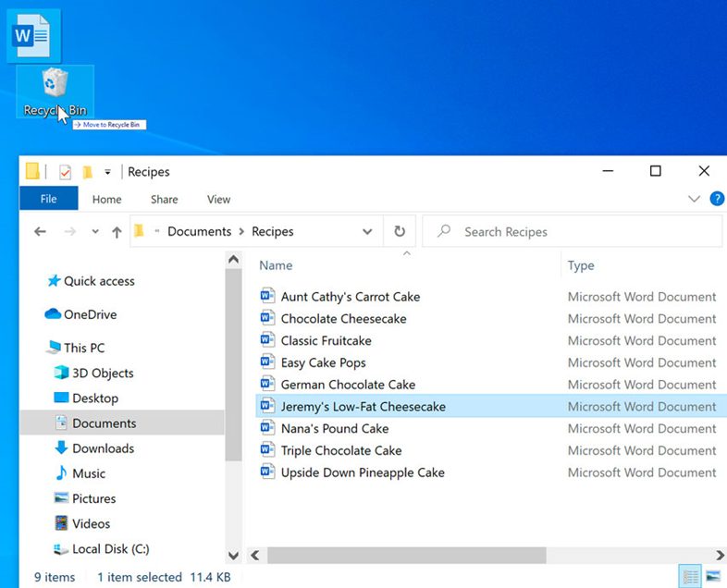Select Word icon for Aunt Cathy's Carrot Cake
This screenshot has width=727, height=588.
click(x=267, y=296)
